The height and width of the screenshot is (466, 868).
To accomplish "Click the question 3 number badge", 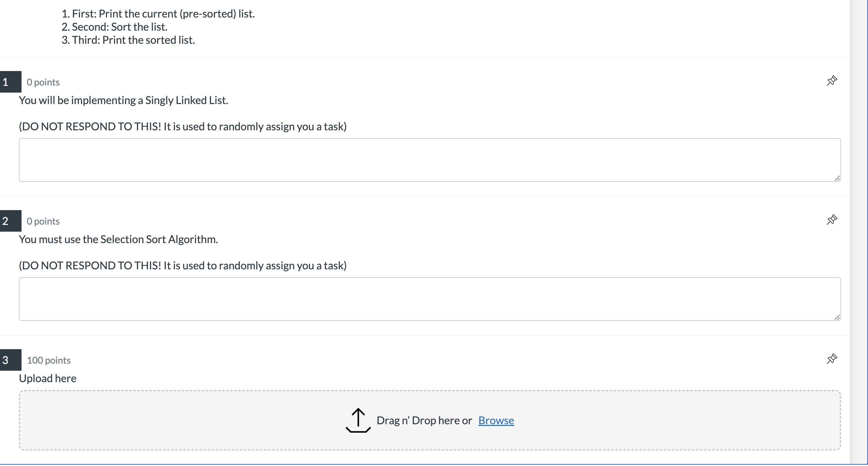I will [x=10, y=360].
